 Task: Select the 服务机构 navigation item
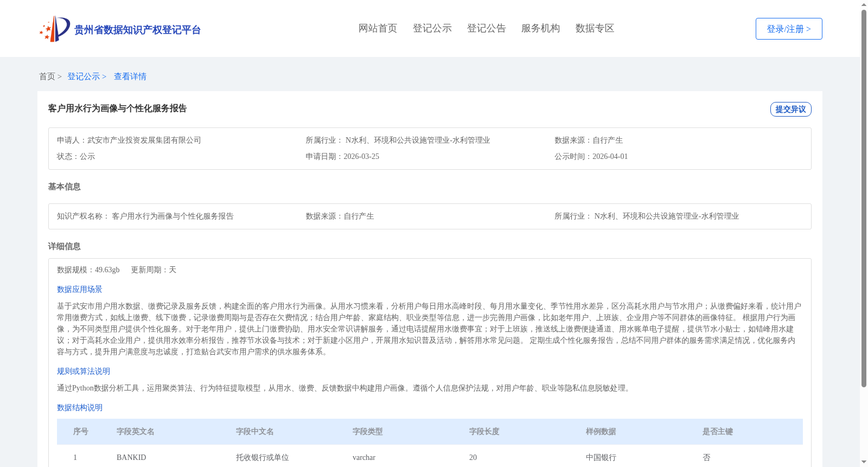[540, 28]
